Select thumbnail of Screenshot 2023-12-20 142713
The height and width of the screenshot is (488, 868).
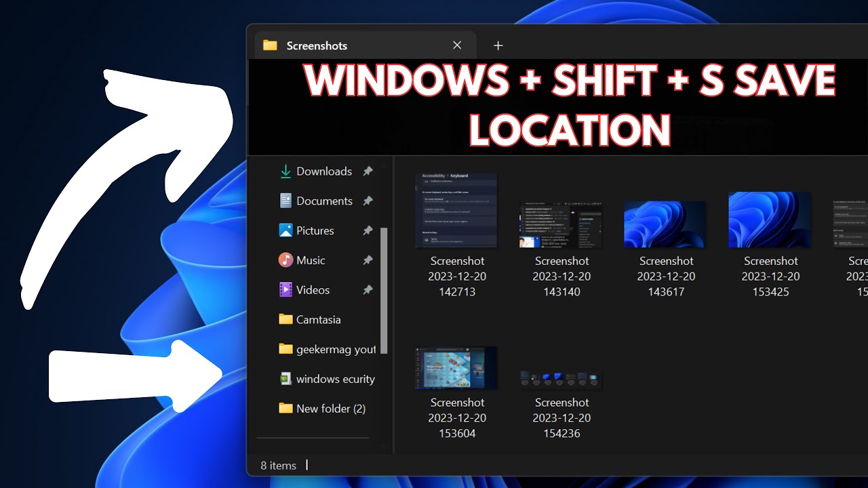[x=456, y=211]
